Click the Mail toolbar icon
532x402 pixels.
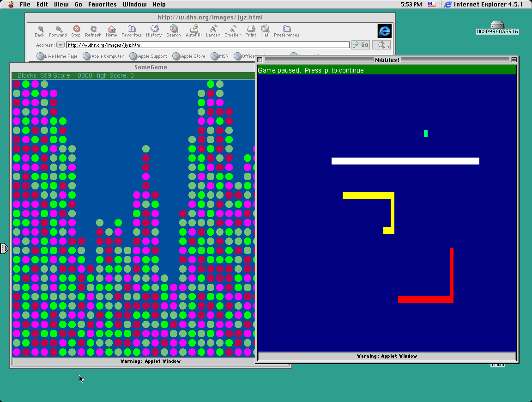(265, 30)
